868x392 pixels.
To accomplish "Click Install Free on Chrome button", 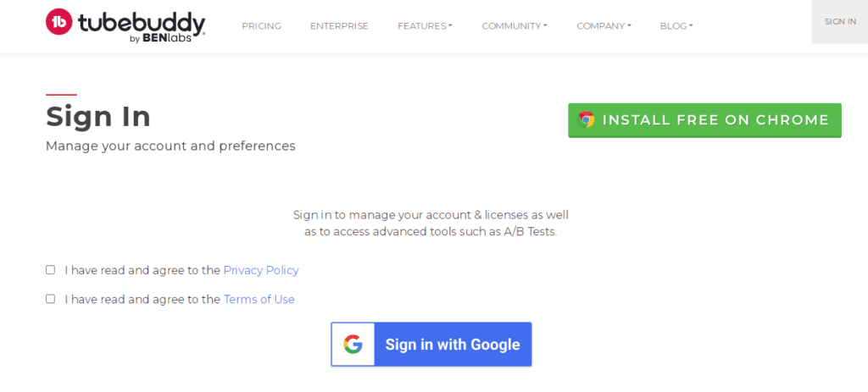I will 704,120.
